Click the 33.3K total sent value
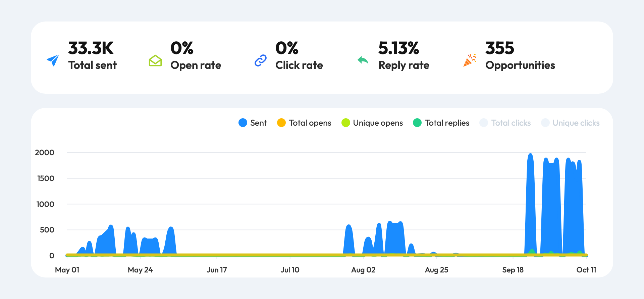This screenshot has height=299, width=644. tap(91, 48)
